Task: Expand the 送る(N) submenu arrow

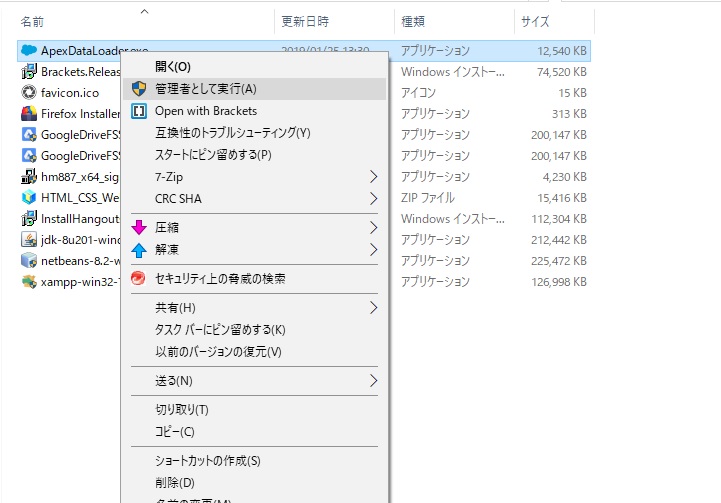Action: click(373, 381)
